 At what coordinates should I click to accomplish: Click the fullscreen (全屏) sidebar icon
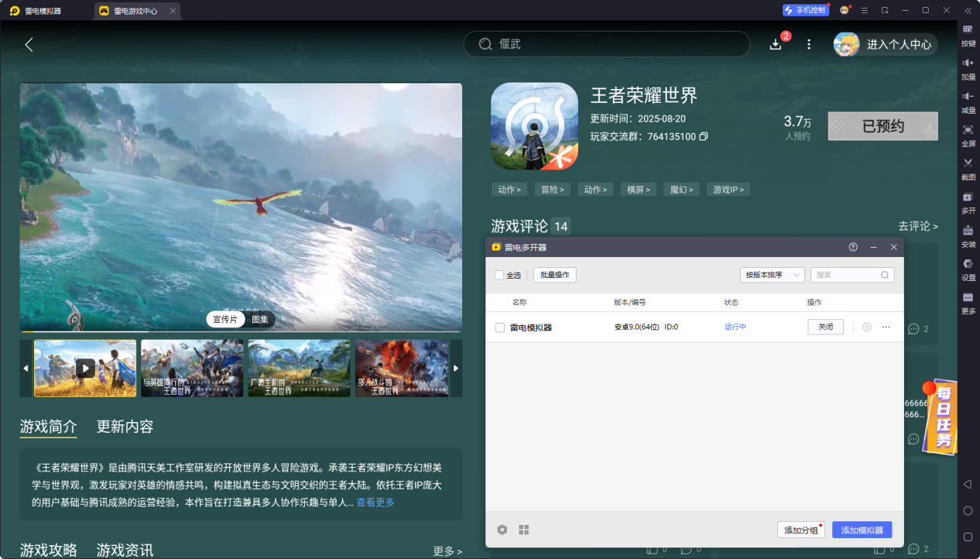coord(968,130)
